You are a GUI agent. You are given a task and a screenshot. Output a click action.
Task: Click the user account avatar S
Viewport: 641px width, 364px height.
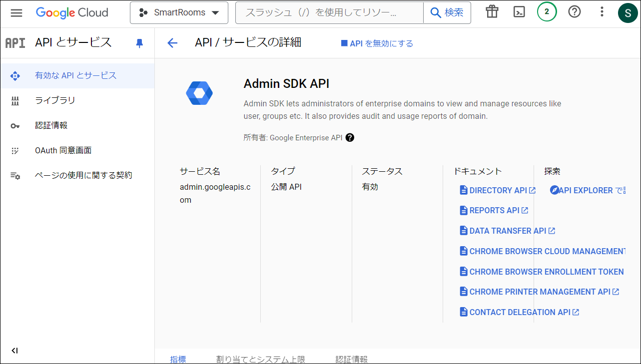tap(628, 13)
